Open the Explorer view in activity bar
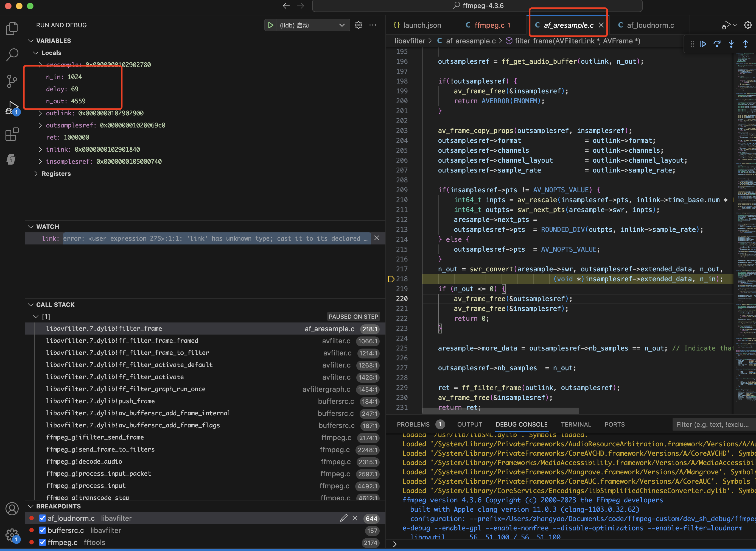The height and width of the screenshot is (551, 756). pos(12,28)
